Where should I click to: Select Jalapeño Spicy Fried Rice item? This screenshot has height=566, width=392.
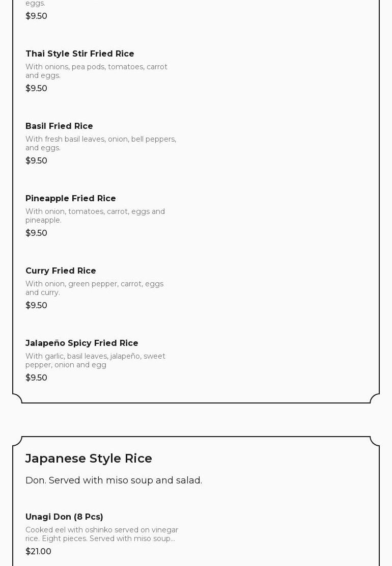pos(82,343)
